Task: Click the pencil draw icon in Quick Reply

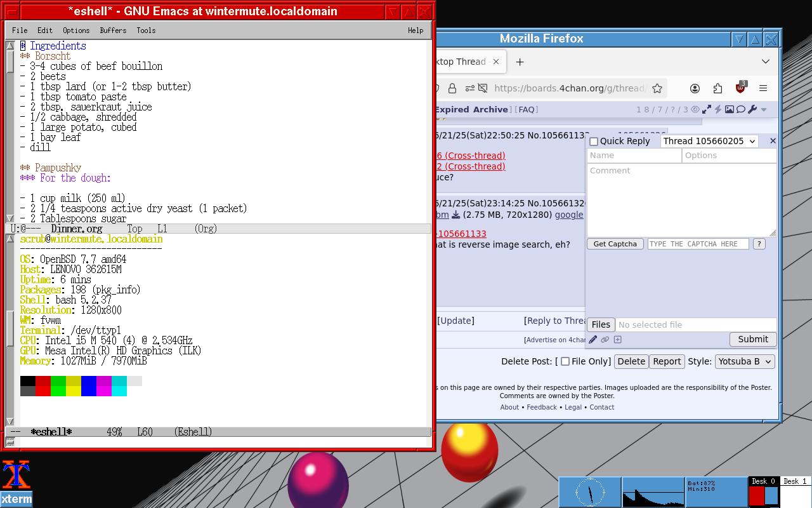Action: click(593, 340)
